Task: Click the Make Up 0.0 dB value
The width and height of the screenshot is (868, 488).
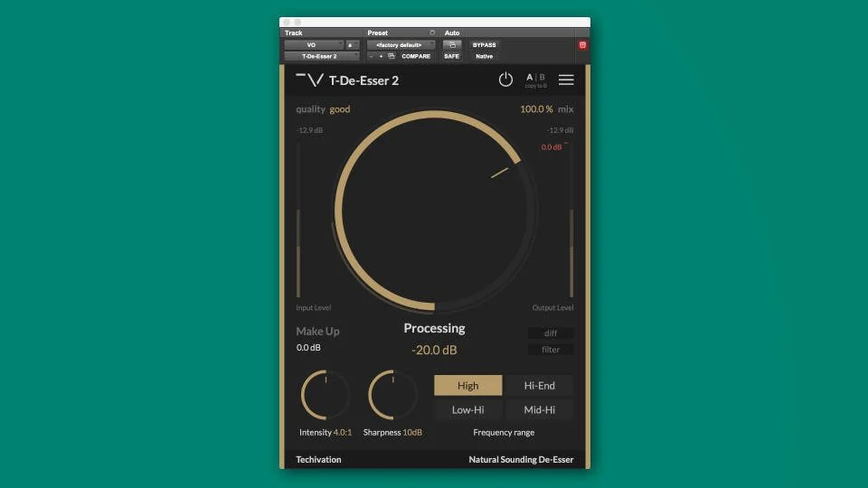Action: (308, 347)
